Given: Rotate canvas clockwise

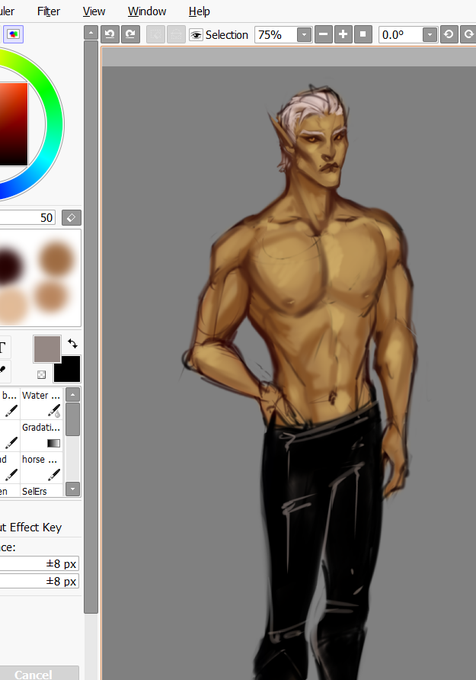Looking at the screenshot, I should click(468, 34).
